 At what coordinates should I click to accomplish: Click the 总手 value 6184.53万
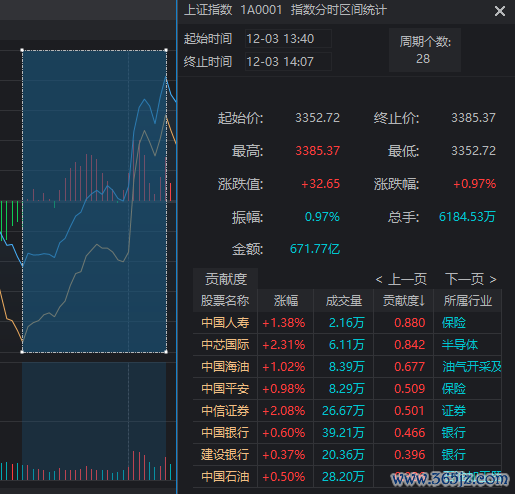(x=467, y=217)
